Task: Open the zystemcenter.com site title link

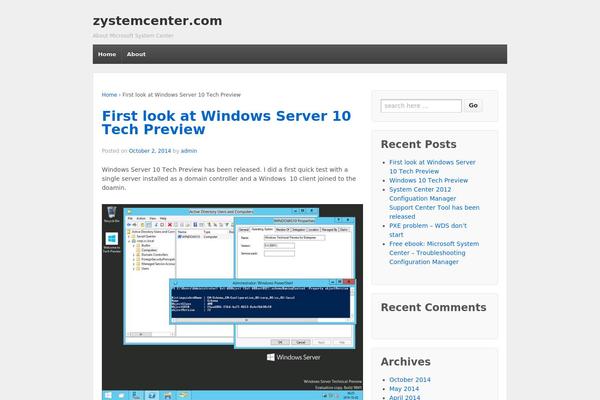Action: (x=157, y=21)
